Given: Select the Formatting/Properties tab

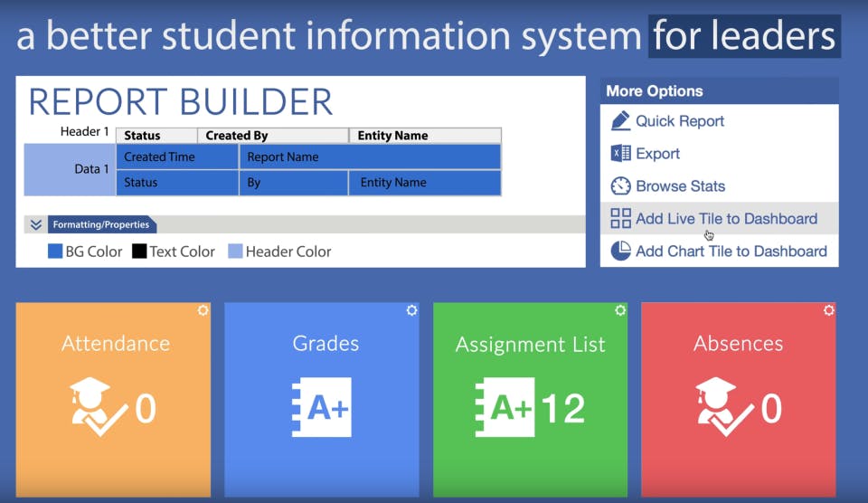Looking at the screenshot, I should click(x=102, y=224).
